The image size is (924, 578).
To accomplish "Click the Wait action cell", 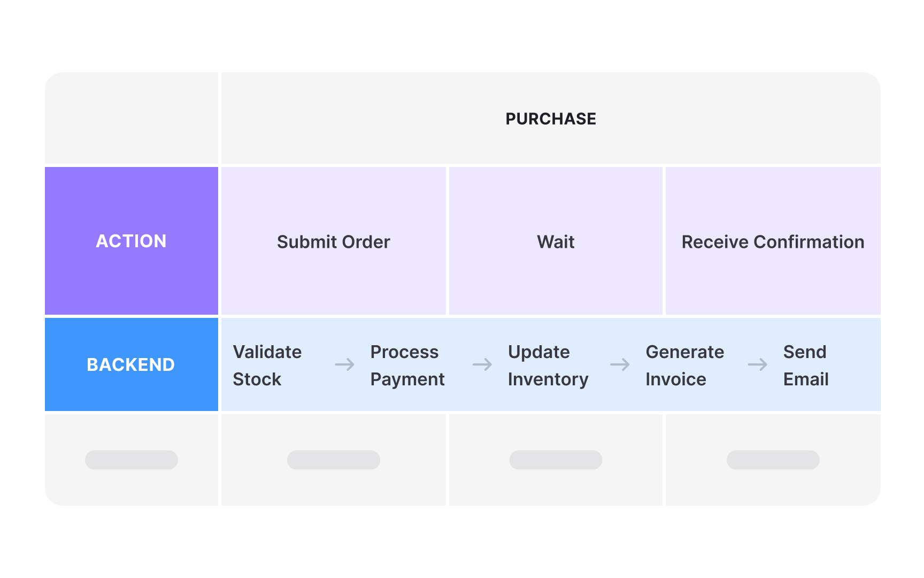I will (556, 241).
